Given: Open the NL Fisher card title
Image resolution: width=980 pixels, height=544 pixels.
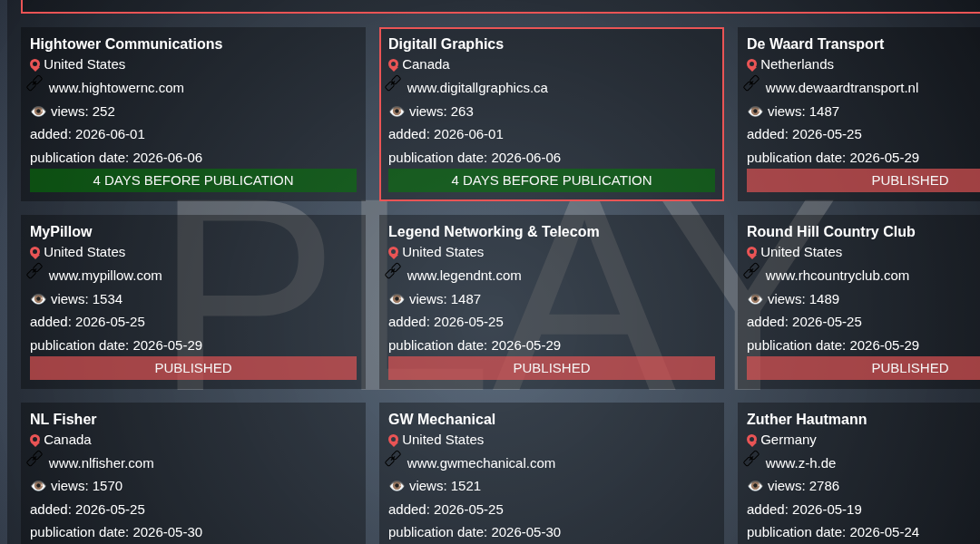Looking at the screenshot, I should [64, 420].
